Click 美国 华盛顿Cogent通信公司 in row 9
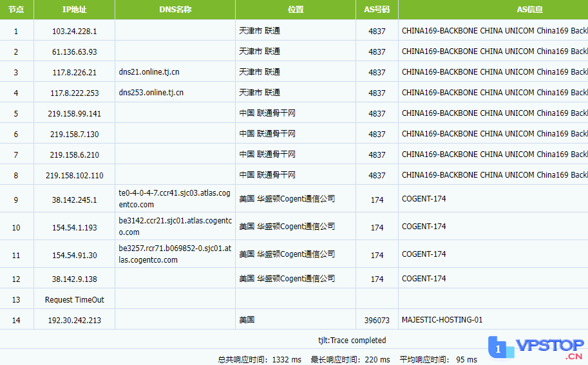The width and height of the screenshot is (588, 365). click(287, 199)
